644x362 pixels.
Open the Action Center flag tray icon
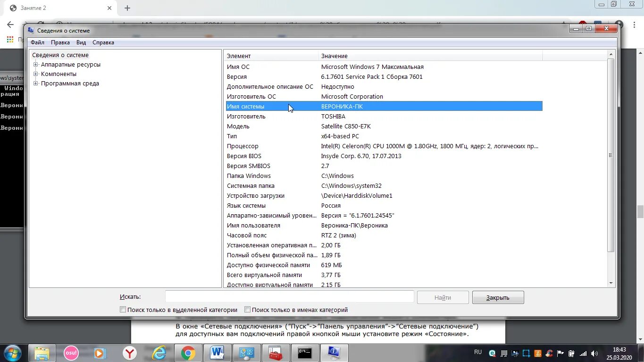pos(560,354)
